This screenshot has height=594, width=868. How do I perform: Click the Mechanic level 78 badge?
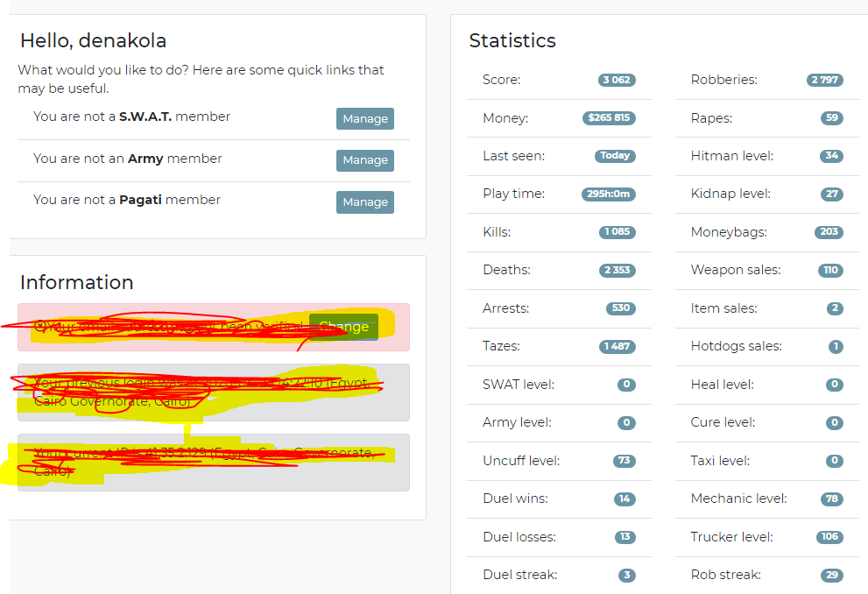[832, 499]
